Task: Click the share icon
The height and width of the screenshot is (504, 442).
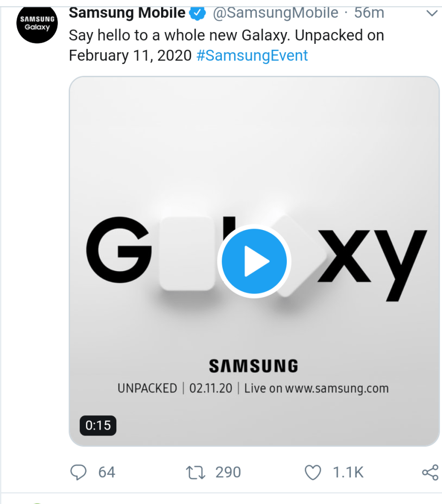Action: pos(430,472)
